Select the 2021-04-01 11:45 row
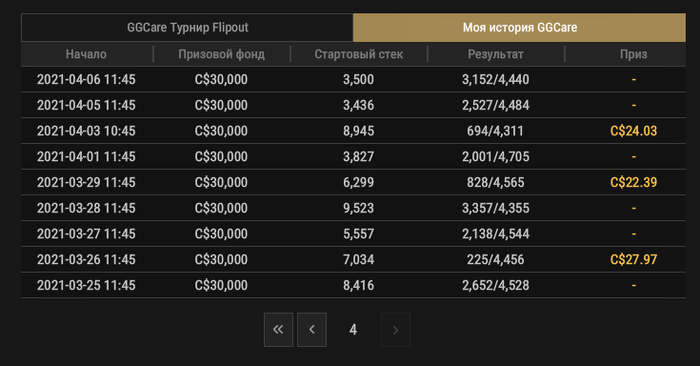 tap(353, 157)
